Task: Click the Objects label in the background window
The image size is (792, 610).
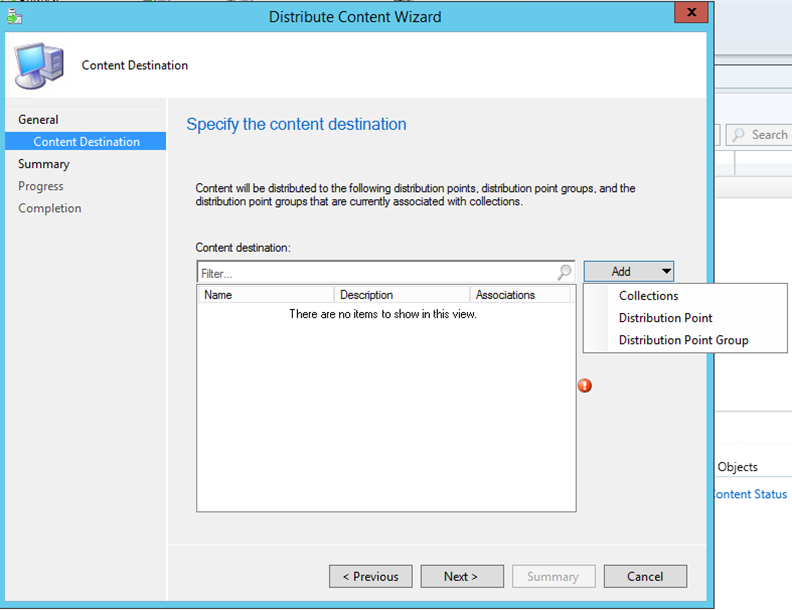Action: pos(737,467)
